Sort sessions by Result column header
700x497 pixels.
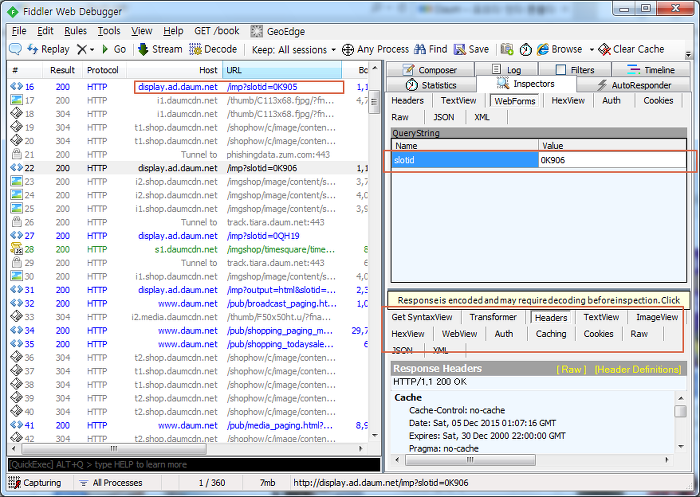[62, 70]
